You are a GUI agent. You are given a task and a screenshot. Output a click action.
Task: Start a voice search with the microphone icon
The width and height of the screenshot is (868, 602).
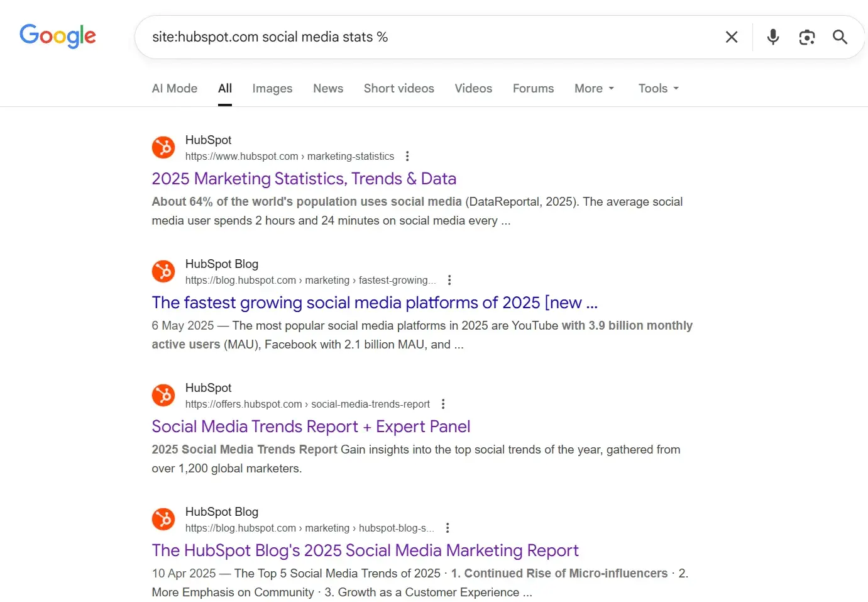[x=772, y=37]
